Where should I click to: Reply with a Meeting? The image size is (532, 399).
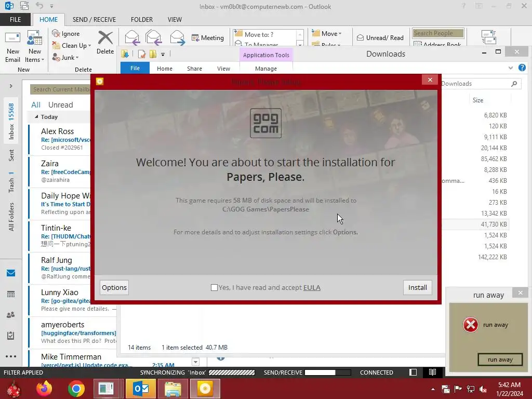pyautogui.click(x=208, y=37)
